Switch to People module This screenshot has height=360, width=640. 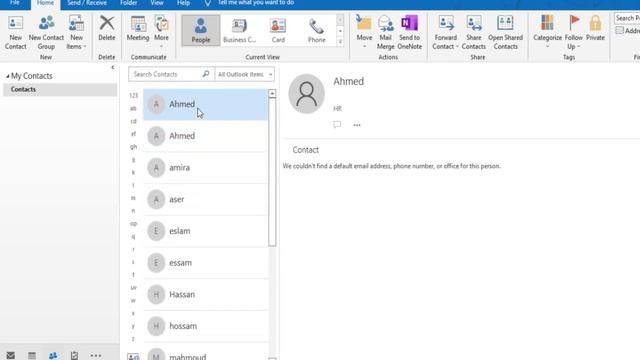53,355
